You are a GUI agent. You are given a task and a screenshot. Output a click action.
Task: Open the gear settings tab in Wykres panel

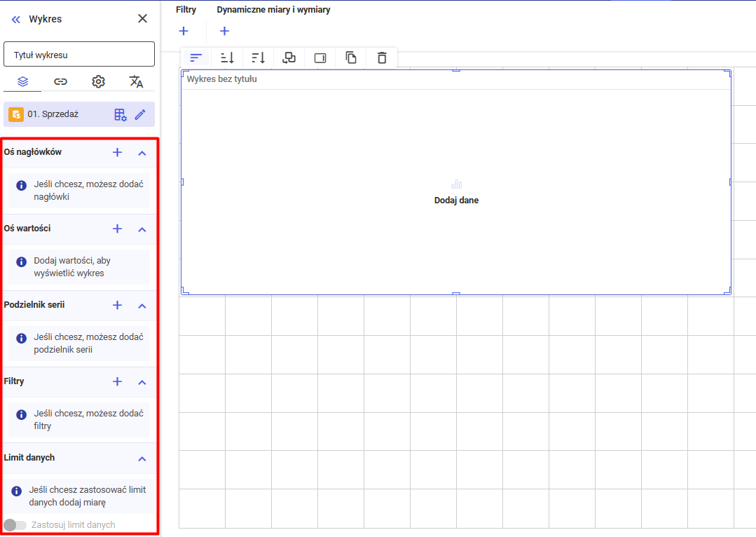(x=98, y=82)
